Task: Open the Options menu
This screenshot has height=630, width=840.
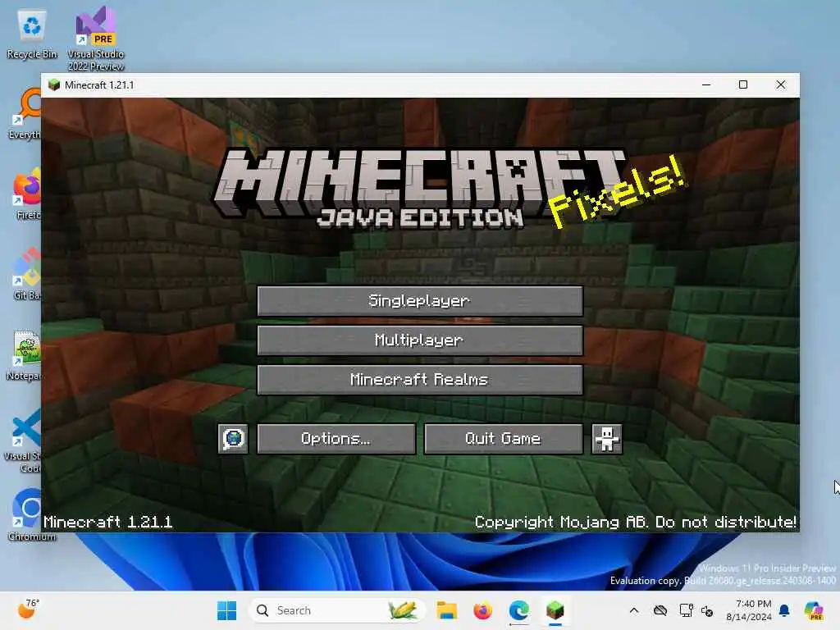Action: click(x=336, y=439)
